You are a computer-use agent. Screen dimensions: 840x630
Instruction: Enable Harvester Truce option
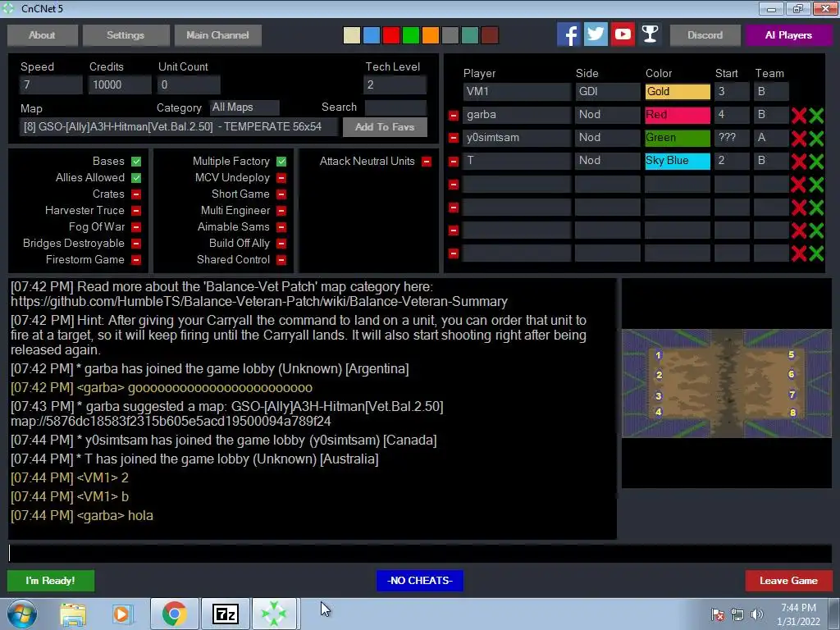pyautogui.click(x=136, y=211)
